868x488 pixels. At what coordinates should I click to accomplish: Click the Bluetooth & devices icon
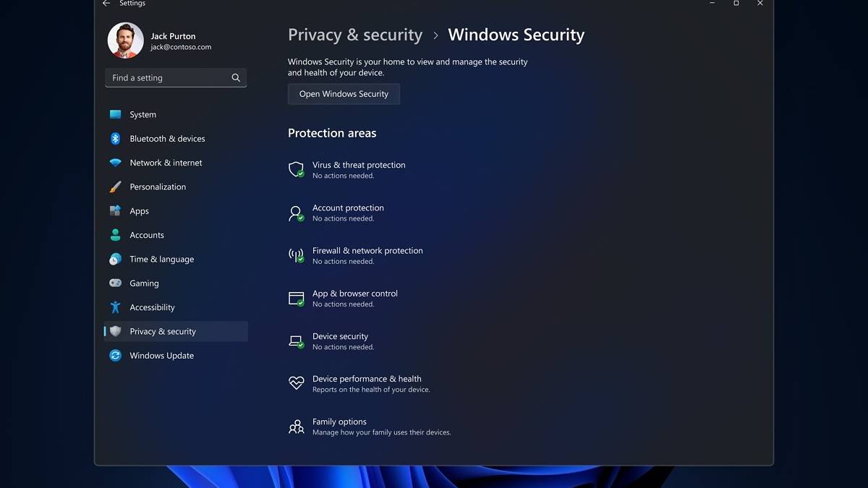(x=115, y=139)
